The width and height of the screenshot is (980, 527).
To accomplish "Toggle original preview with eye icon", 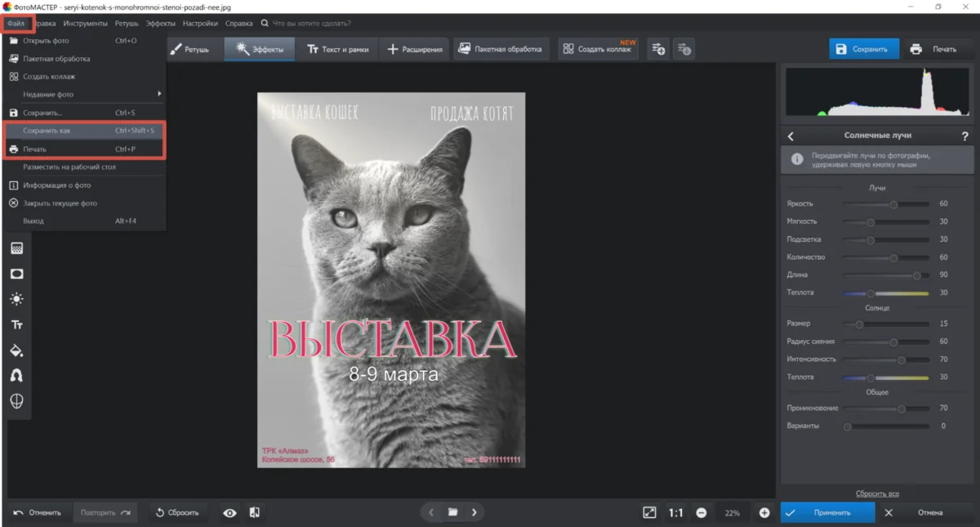I will 229,512.
